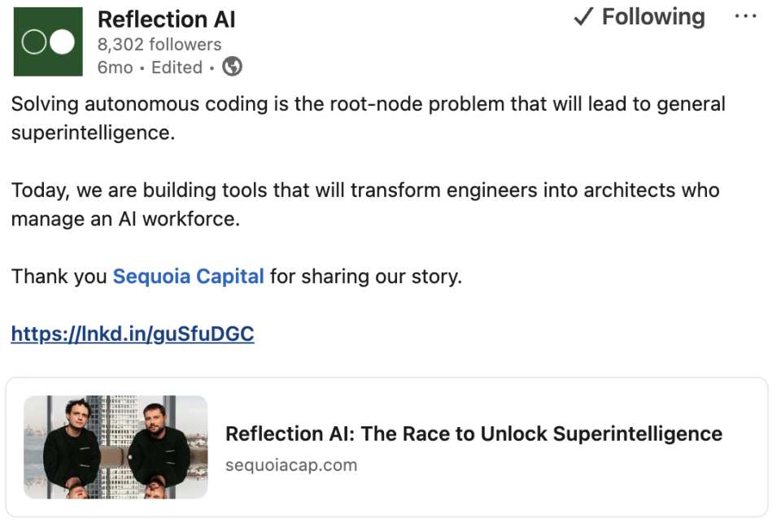
Task: Click the globe public visibility icon
Action: click(x=233, y=68)
